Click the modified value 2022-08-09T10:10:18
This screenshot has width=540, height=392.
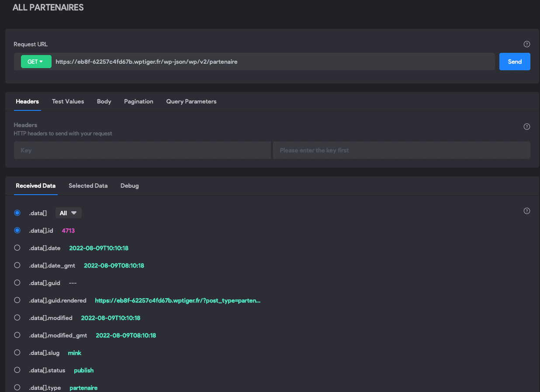(111, 318)
